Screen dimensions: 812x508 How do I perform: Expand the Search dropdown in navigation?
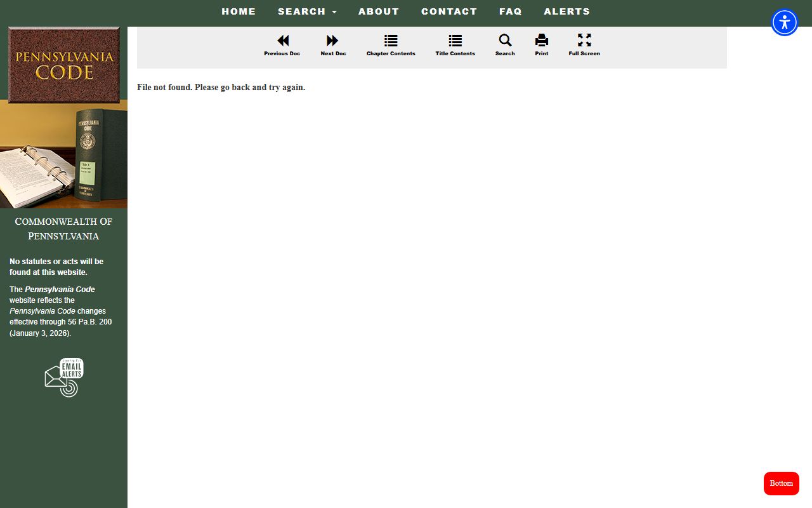307,11
